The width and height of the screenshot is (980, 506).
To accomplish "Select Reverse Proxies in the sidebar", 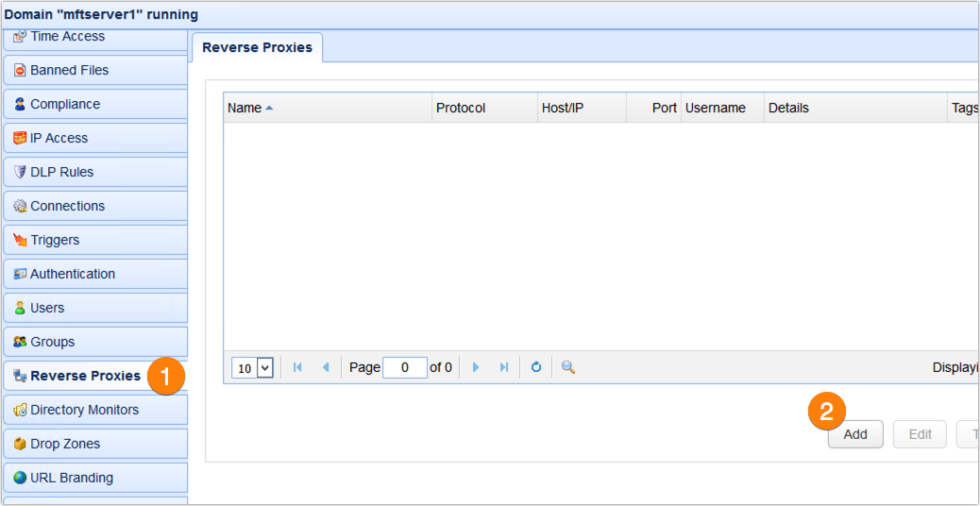I will point(85,376).
